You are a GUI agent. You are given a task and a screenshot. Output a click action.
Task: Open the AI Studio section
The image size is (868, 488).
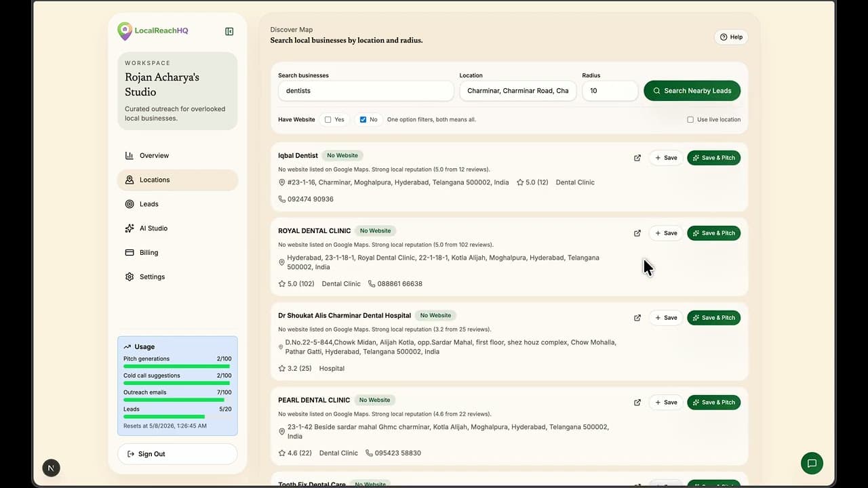153,228
